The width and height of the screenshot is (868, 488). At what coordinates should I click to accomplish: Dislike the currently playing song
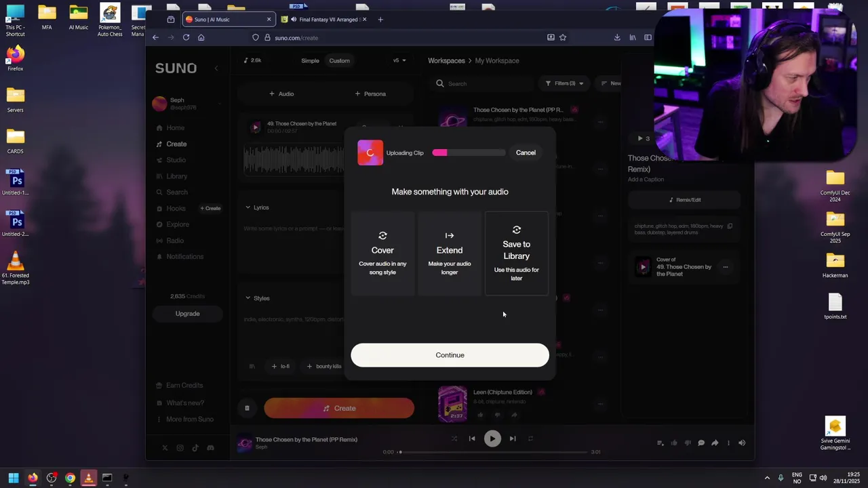[688, 443]
